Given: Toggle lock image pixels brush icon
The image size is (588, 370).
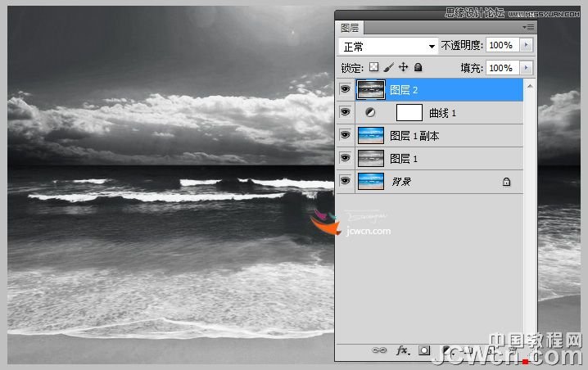Looking at the screenshot, I should 389,67.
